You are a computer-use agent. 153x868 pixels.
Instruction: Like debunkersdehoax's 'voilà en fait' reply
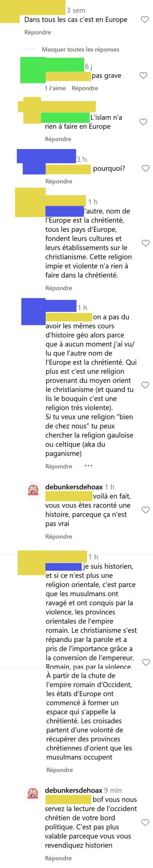coord(146,510)
